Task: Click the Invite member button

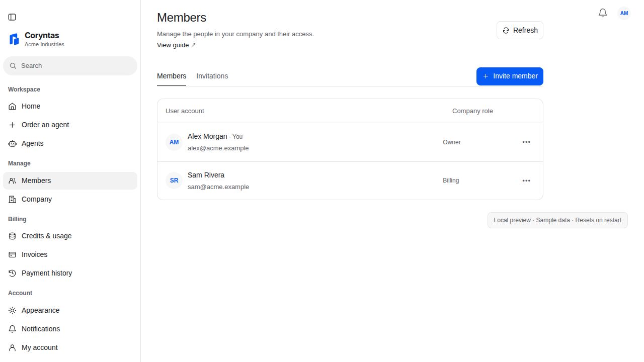Action: (510, 76)
